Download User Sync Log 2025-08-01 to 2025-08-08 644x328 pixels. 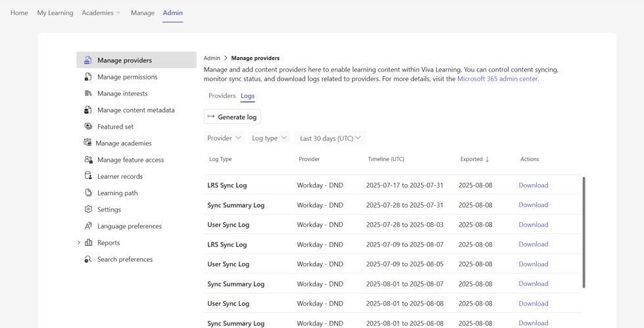click(533, 304)
